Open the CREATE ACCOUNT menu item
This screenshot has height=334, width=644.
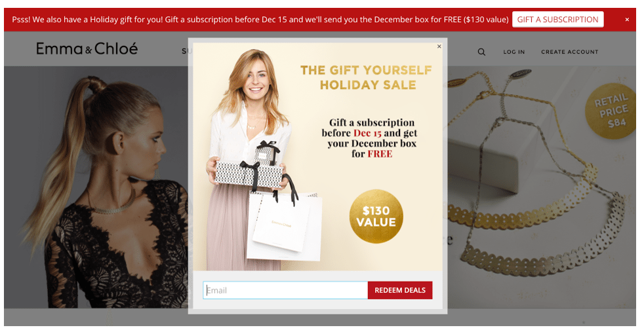[569, 52]
